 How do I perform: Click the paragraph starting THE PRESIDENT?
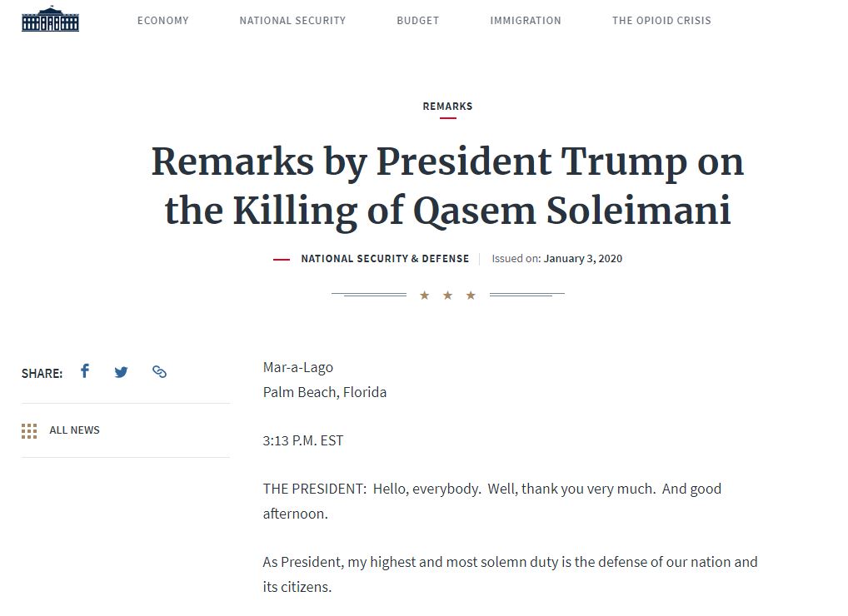492,501
